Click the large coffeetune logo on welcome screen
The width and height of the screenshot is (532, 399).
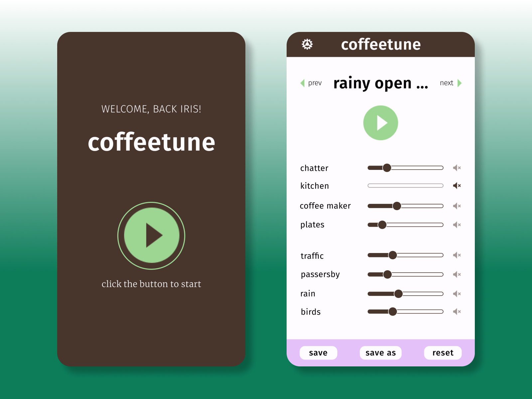(x=152, y=142)
